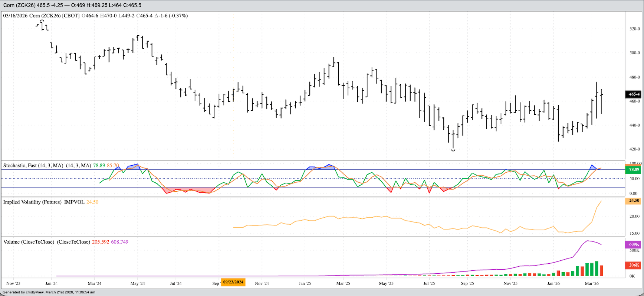Click the 465-4 current price tag
644x296 pixels.
click(x=634, y=94)
